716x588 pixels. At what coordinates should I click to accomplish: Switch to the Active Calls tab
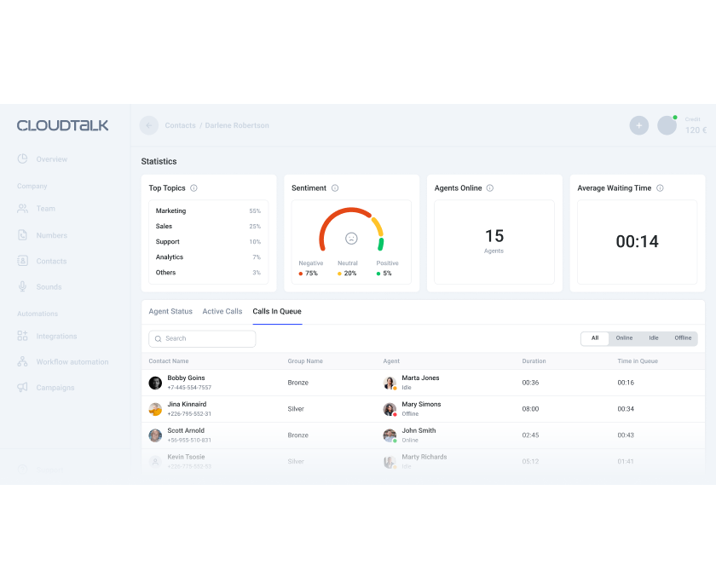pyautogui.click(x=222, y=312)
